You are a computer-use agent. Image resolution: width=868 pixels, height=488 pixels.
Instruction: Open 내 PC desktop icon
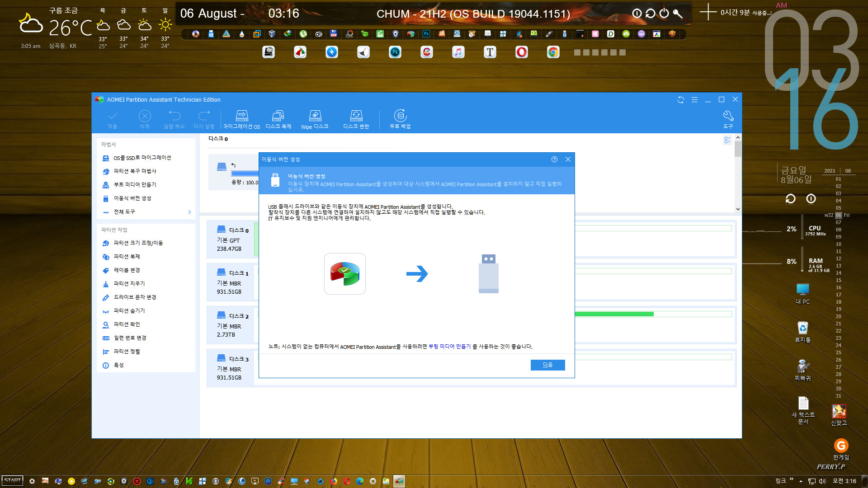click(803, 294)
